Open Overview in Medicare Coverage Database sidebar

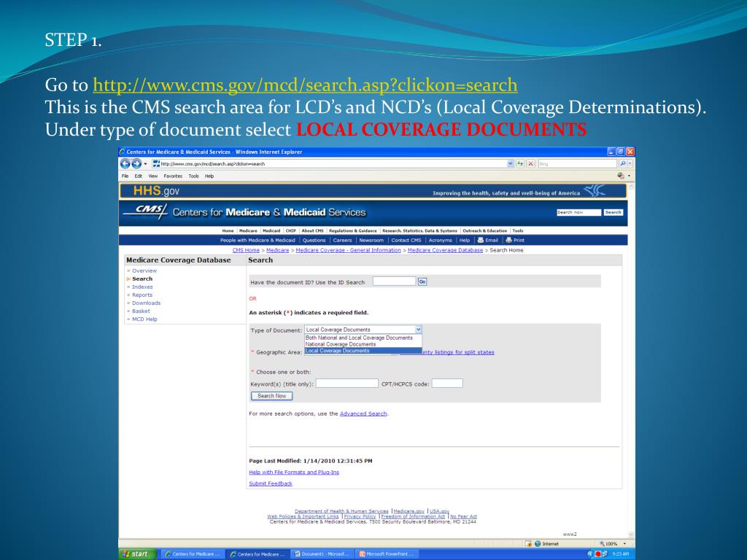click(144, 271)
